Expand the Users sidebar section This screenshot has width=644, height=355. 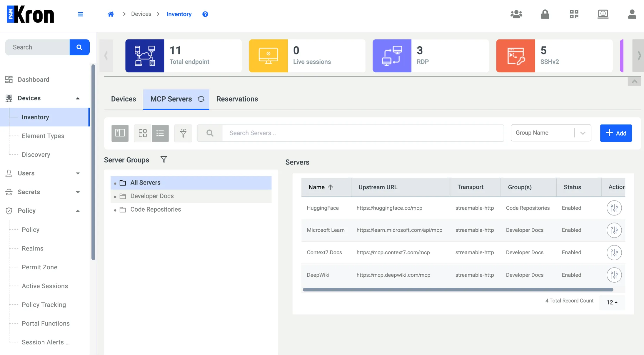tap(78, 173)
